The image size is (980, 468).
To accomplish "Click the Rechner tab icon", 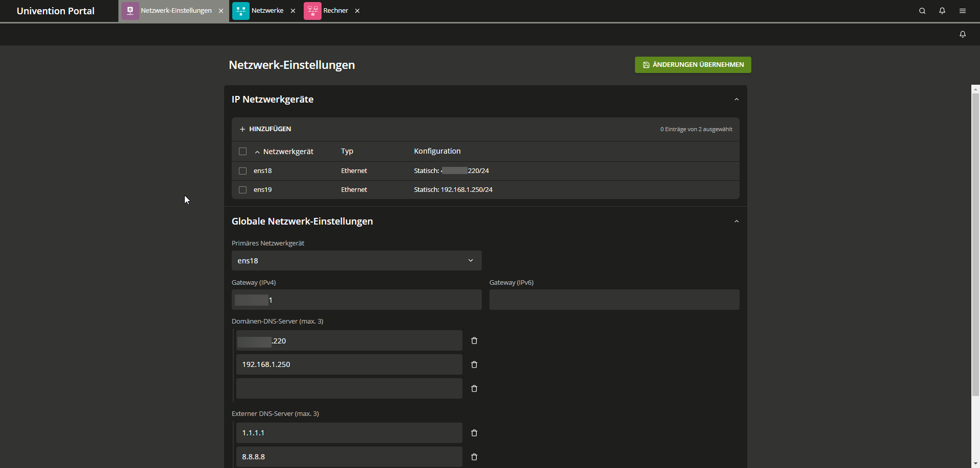I will (x=312, y=11).
